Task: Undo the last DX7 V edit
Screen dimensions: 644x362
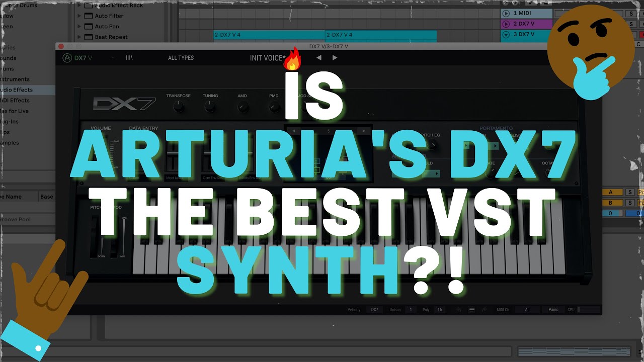Action: pyautogui.click(x=459, y=310)
